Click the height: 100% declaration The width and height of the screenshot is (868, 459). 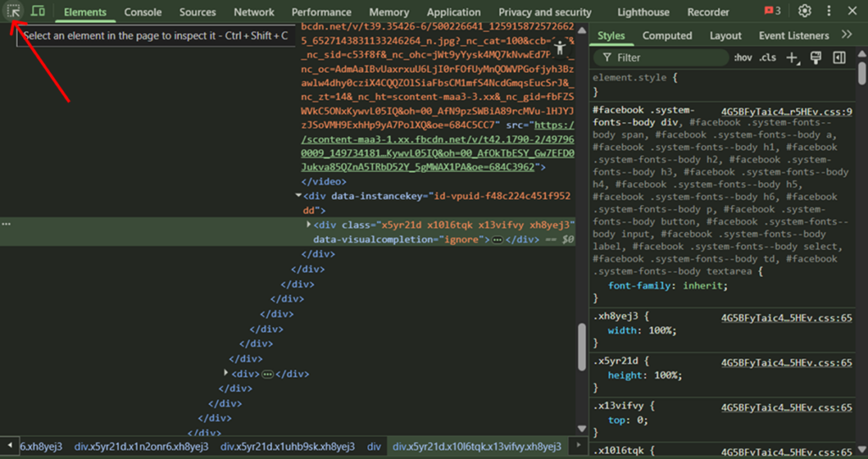[645, 375]
